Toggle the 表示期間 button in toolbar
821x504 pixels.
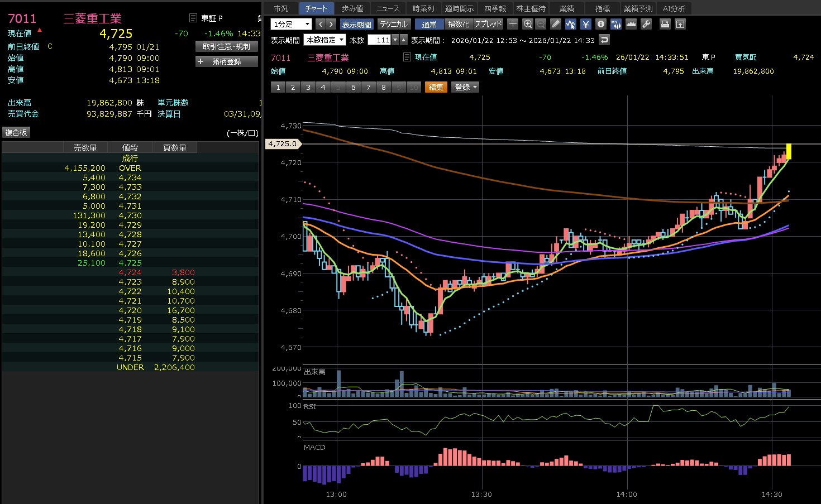(x=356, y=24)
